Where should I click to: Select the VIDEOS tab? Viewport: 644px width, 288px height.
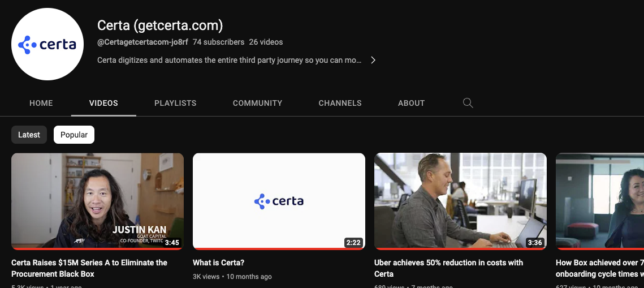[x=103, y=103]
